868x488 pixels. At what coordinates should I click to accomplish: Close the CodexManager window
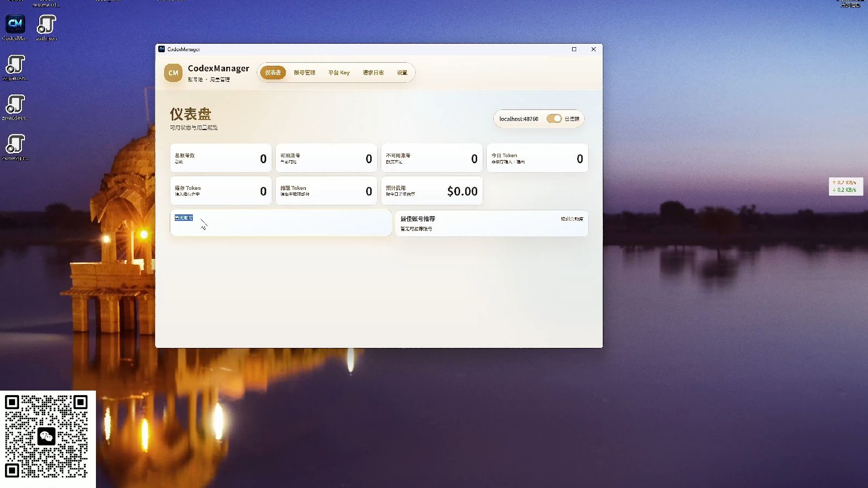pyautogui.click(x=594, y=49)
